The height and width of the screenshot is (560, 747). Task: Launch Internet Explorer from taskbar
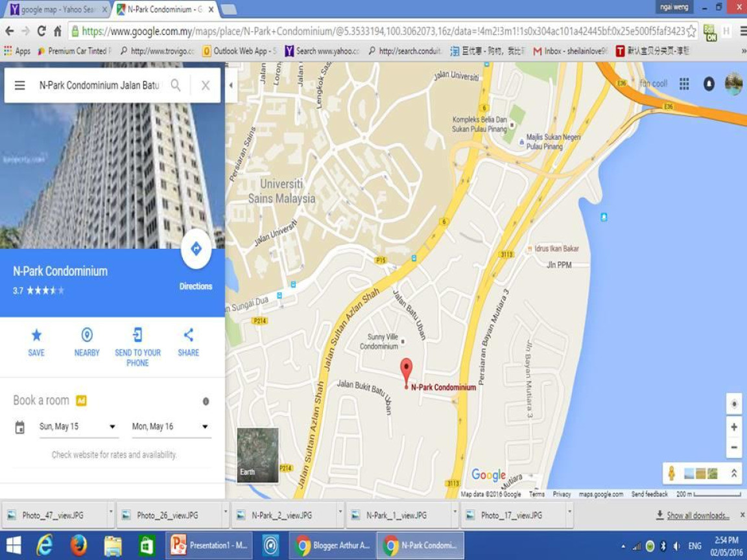tap(45, 545)
